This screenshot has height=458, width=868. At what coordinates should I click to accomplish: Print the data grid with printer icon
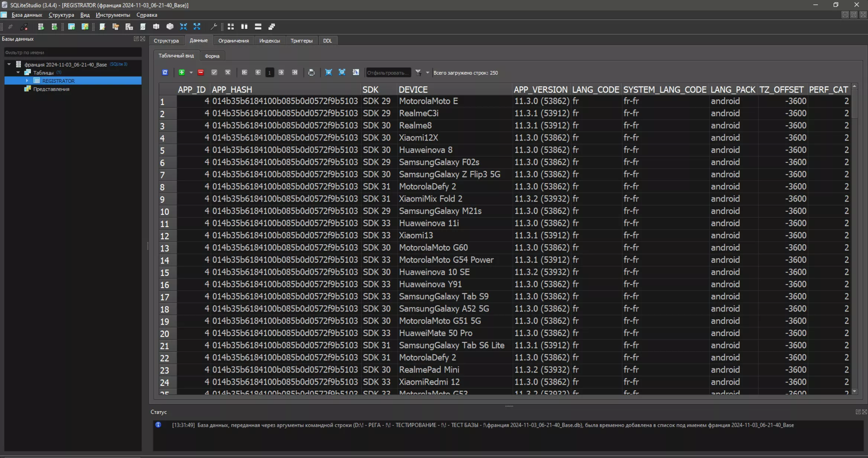(x=311, y=72)
